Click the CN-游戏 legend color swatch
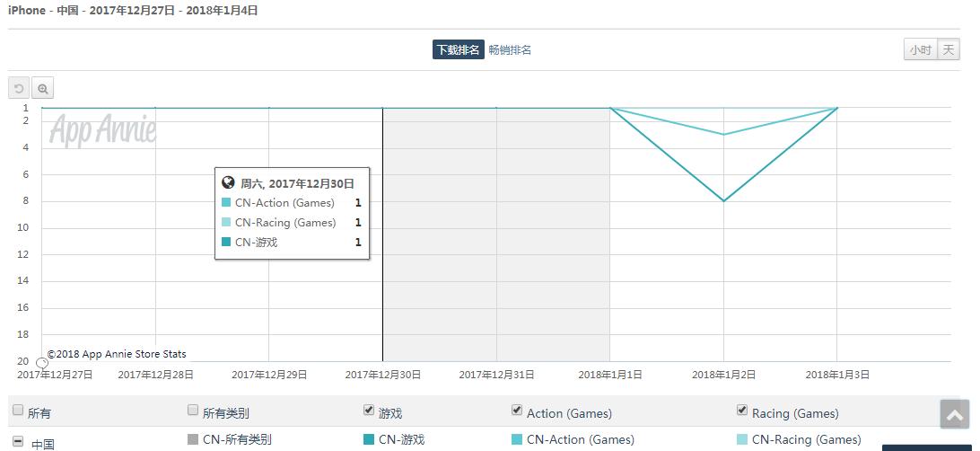The width and height of the screenshot is (980, 451). (x=369, y=439)
